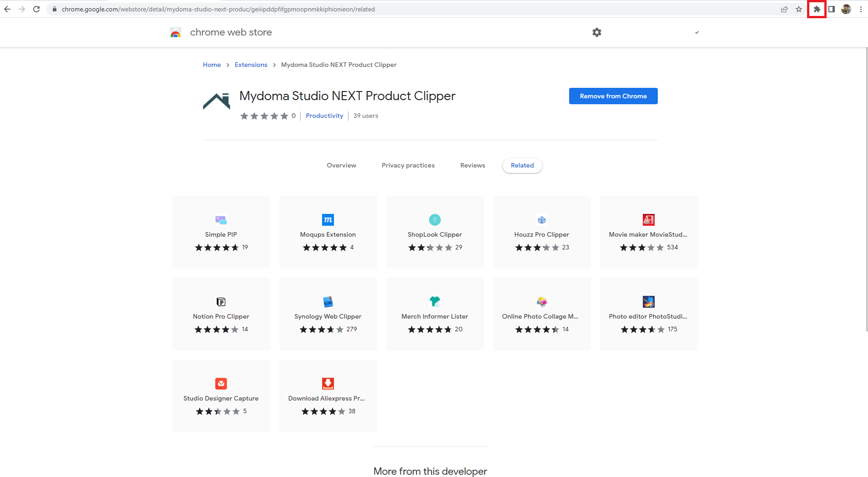
Task: Switch to the Overview tab
Action: [341, 165]
